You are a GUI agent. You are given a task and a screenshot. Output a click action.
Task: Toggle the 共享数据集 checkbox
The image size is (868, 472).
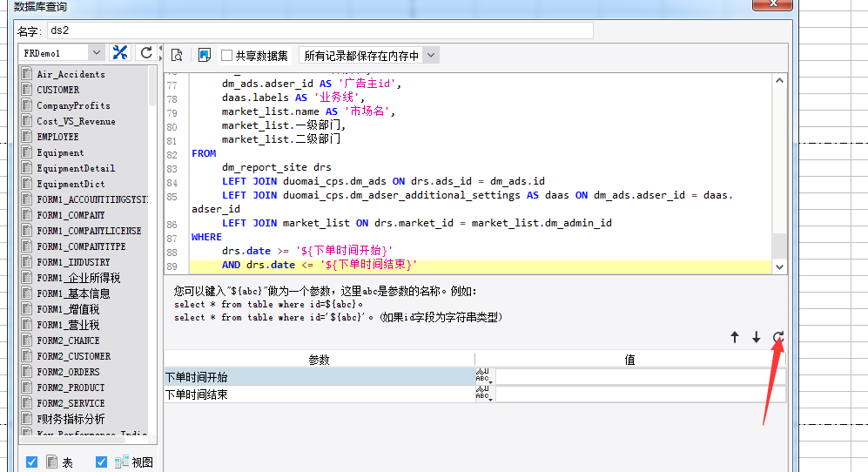point(226,56)
